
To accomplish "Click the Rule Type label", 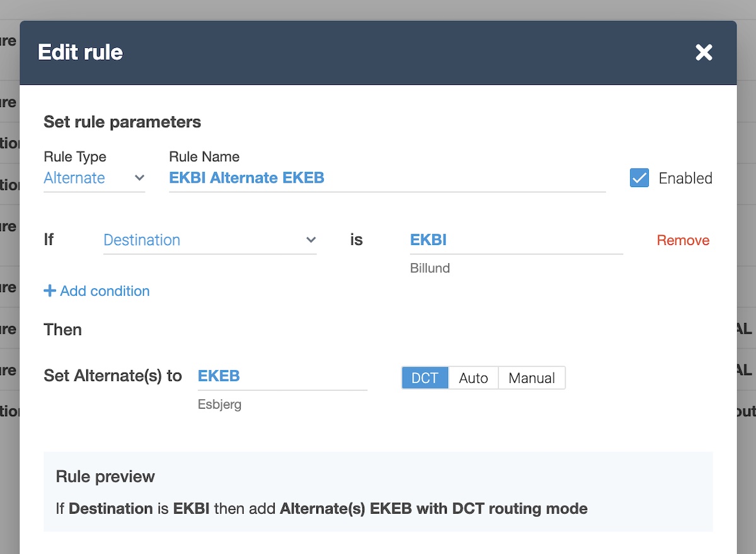I will click(75, 157).
